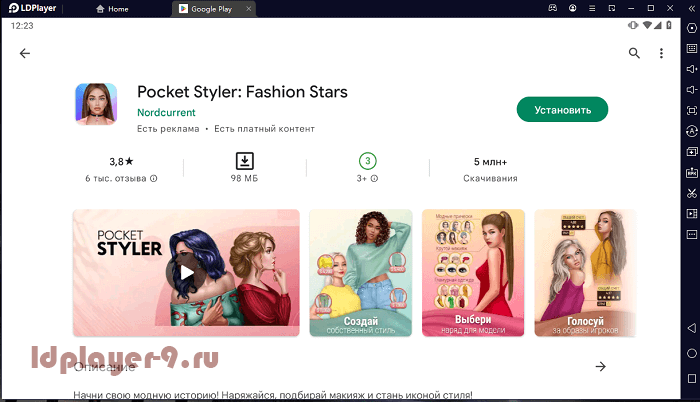
Task: Click the 5 млн+ downloads count
Action: [490, 162]
